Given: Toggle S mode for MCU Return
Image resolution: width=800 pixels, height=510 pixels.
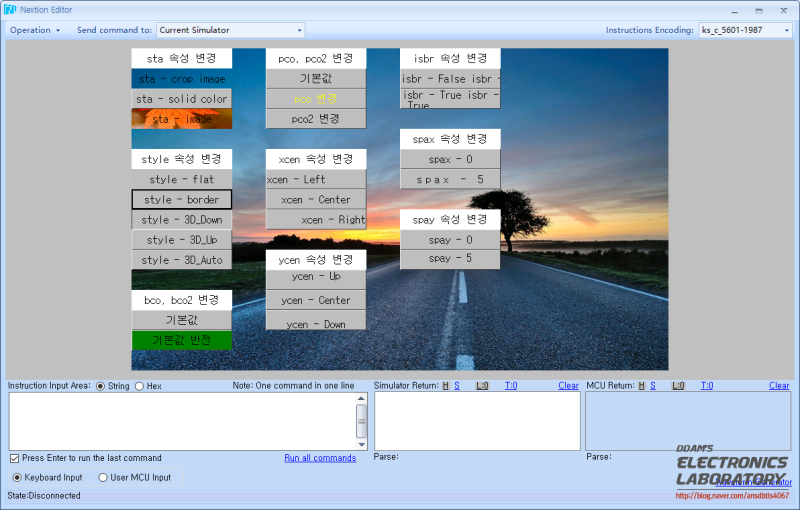Looking at the screenshot, I should (x=653, y=386).
